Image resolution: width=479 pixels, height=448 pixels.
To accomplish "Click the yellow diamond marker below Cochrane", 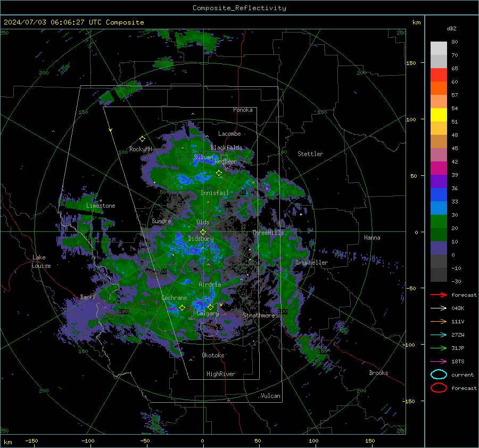I will click(182, 307).
